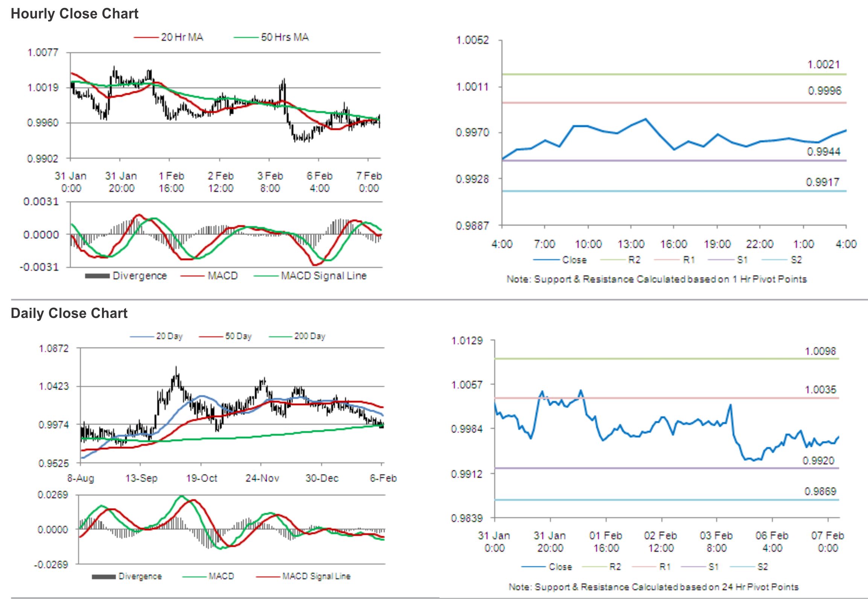This screenshot has height=599, width=868.
Task: Click the 1.0423 axis value
Action: 54,386
